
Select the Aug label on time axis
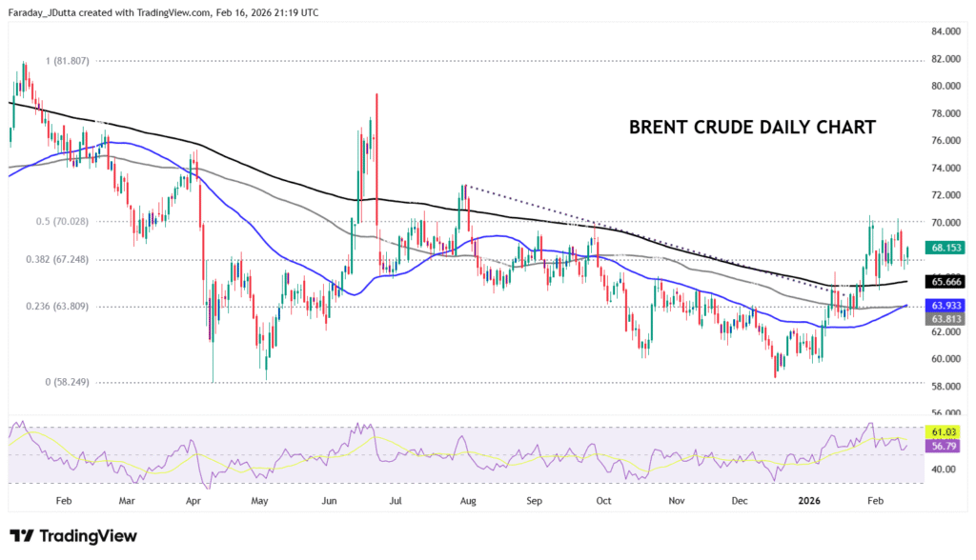coord(467,499)
